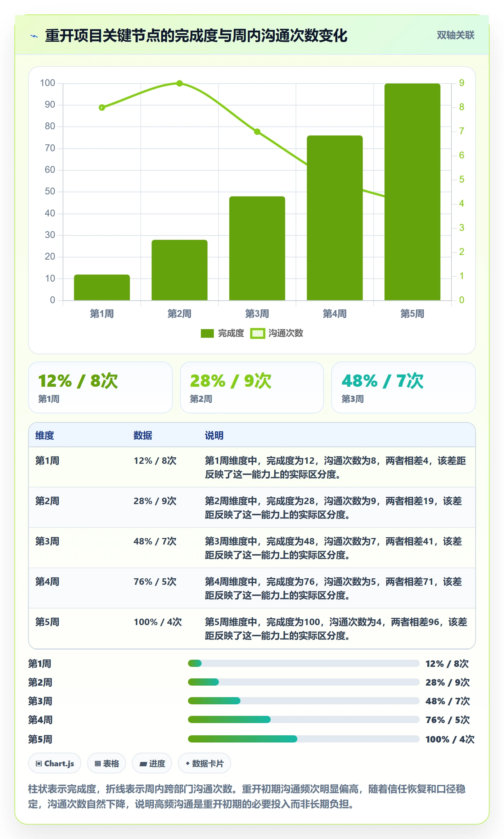The height and width of the screenshot is (839, 504).
Task: Click the 进度 tag chip
Action: 152,763
